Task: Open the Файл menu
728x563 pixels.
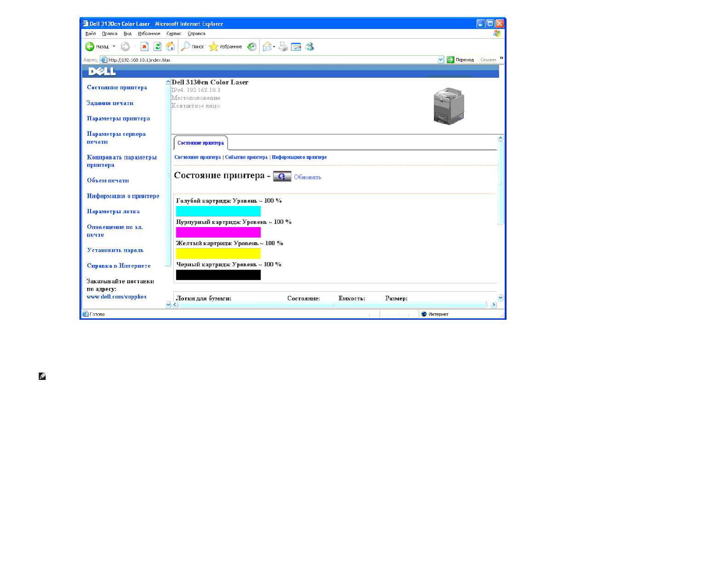Action: coord(91,34)
